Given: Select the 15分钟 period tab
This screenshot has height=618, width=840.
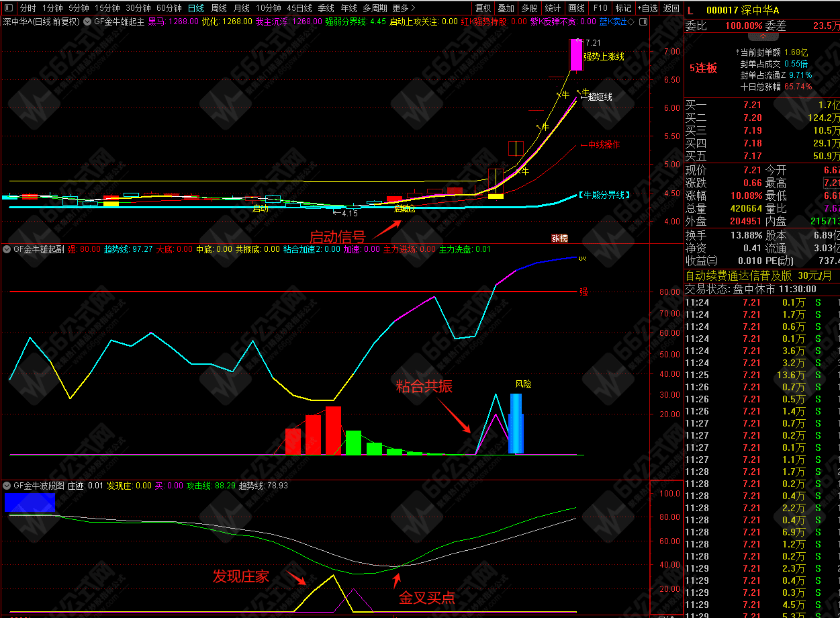Looking at the screenshot, I should pyautogui.click(x=107, y=8).
